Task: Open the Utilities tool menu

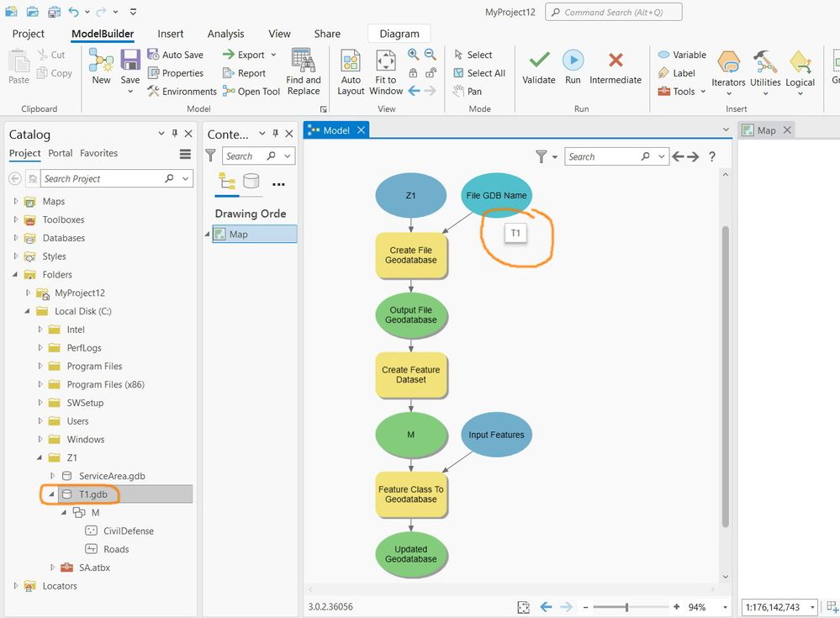Action: pos(765,73)
